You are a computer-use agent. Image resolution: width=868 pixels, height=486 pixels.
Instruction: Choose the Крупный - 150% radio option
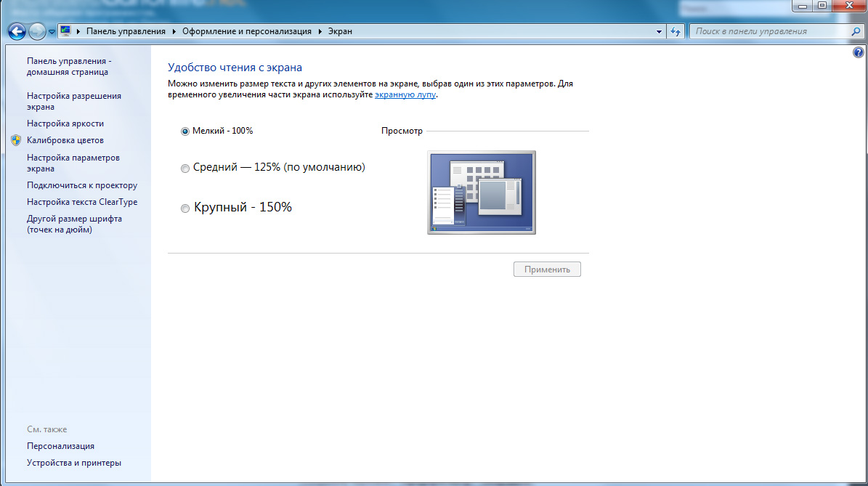185,208
